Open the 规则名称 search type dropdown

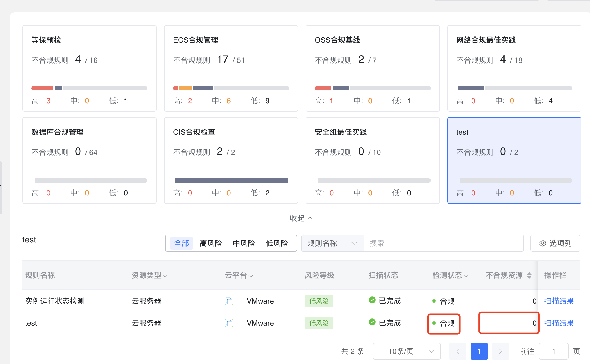(x=332, y=243)
